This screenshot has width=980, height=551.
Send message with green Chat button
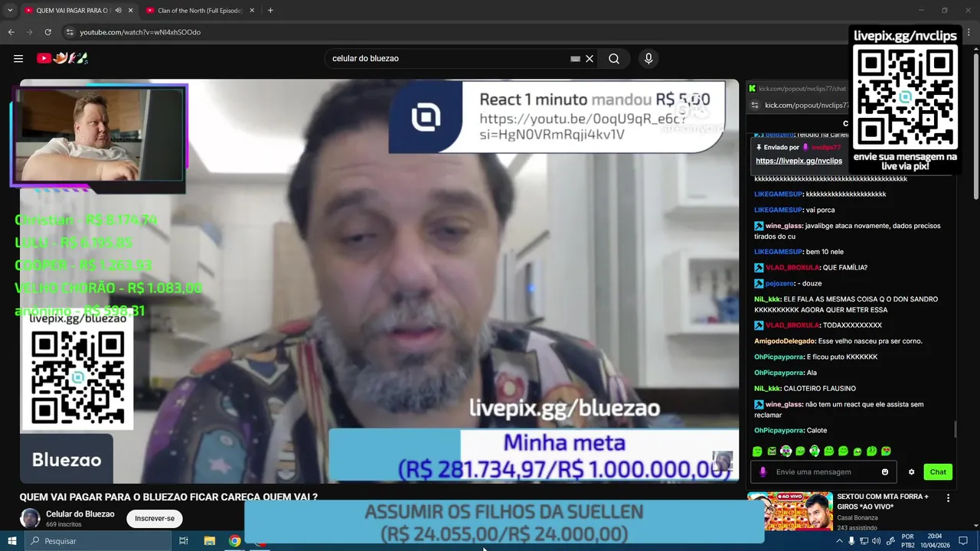pyautogui.click(x=938, y=472)
